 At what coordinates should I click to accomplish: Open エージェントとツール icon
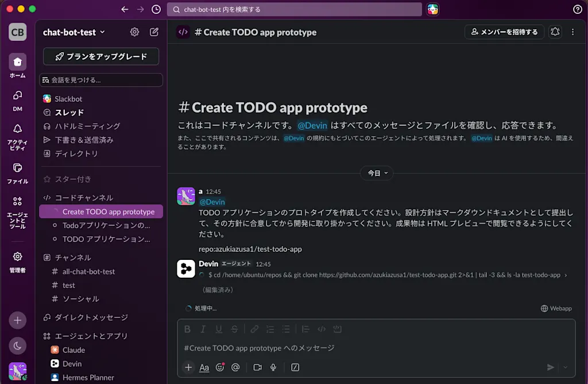pos(18,202)
